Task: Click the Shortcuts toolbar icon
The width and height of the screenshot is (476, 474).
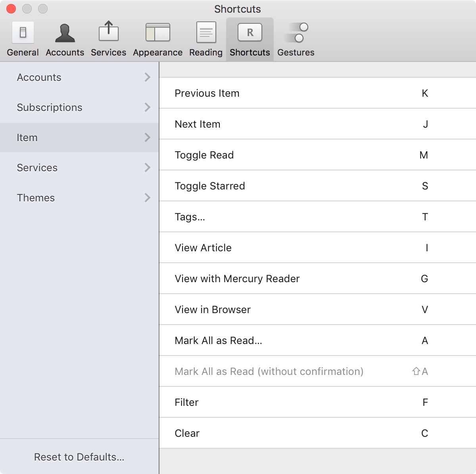Action: point(250,38)
